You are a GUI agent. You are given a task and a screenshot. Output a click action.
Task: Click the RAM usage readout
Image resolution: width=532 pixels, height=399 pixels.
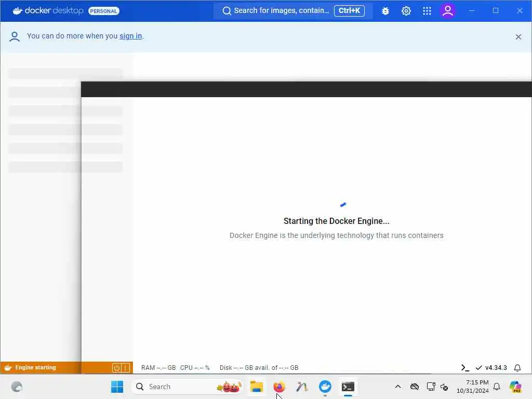[158, 367]
